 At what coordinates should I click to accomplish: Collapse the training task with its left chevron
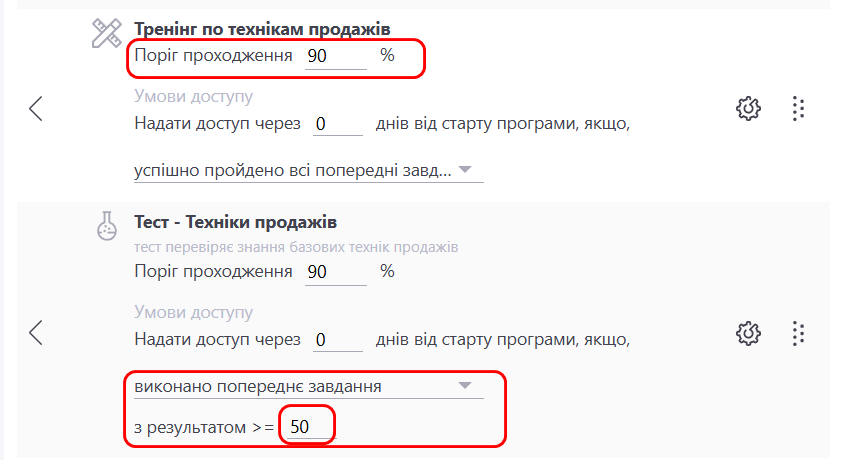click(36, 108)
